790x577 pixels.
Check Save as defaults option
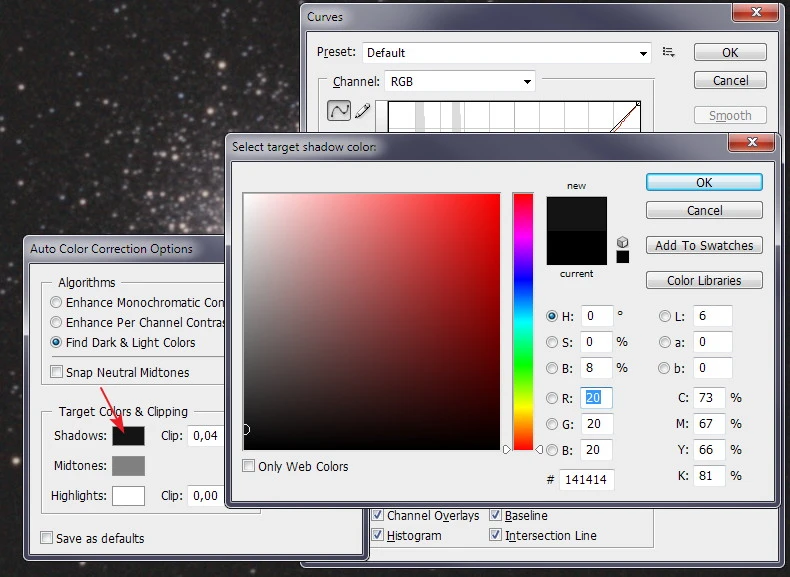47,538
